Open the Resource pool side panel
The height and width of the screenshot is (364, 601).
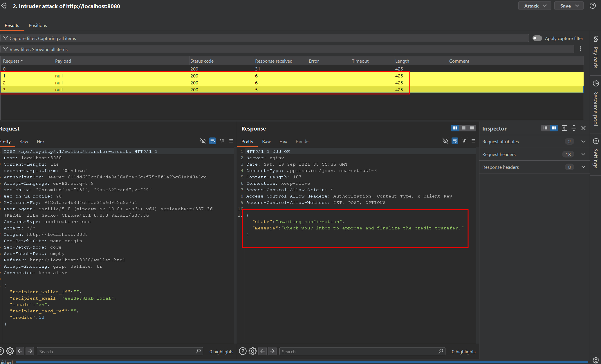coord(595,103)
